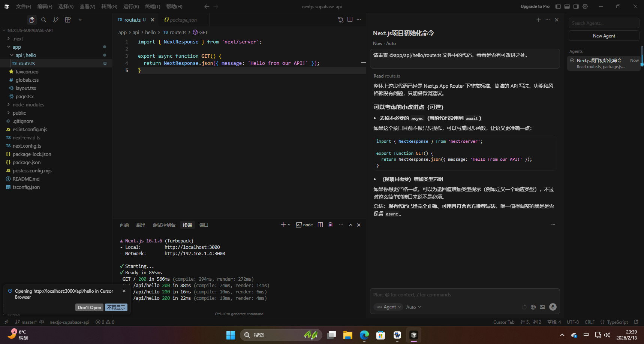Switch to the 输出 panel tab
Screen dimensions: 644x344
tap(141, 225)
